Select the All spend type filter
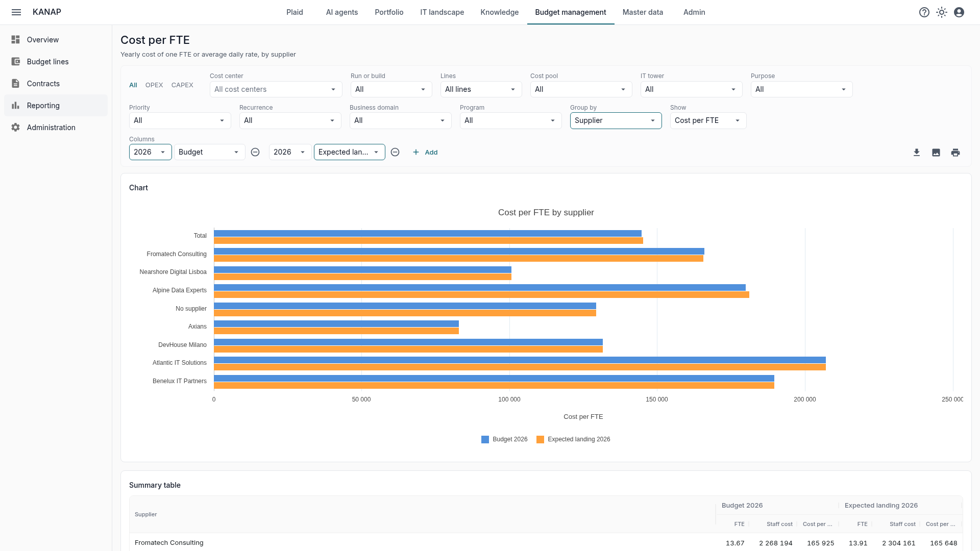 133,85
